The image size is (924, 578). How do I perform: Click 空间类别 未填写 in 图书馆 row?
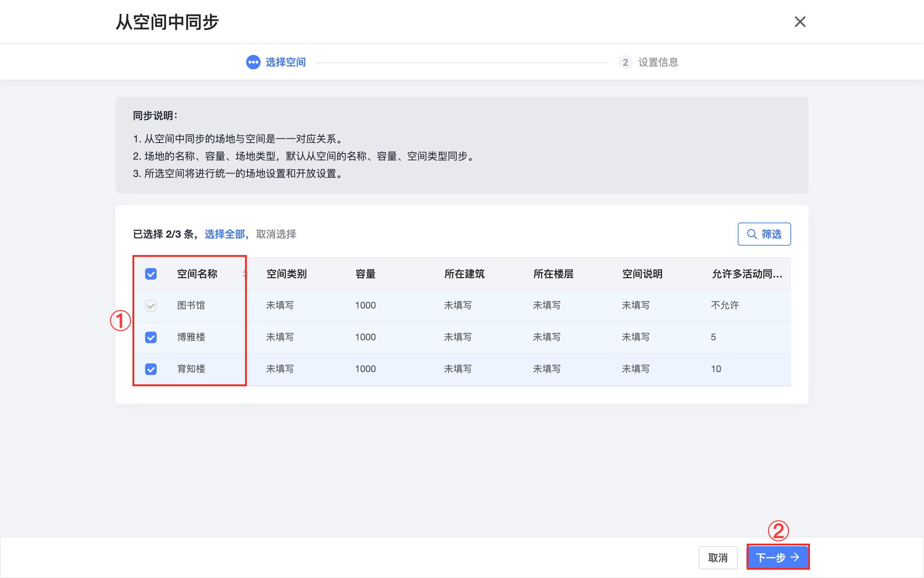280,306
